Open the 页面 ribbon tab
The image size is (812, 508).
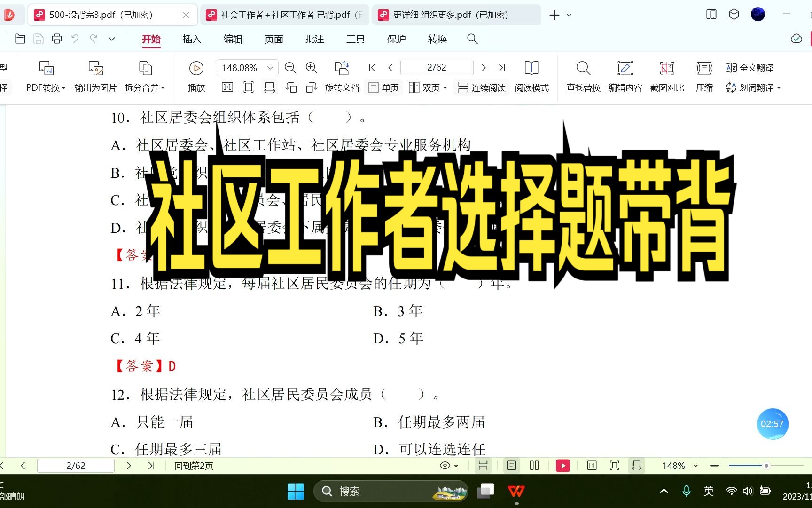coord(273,39)
